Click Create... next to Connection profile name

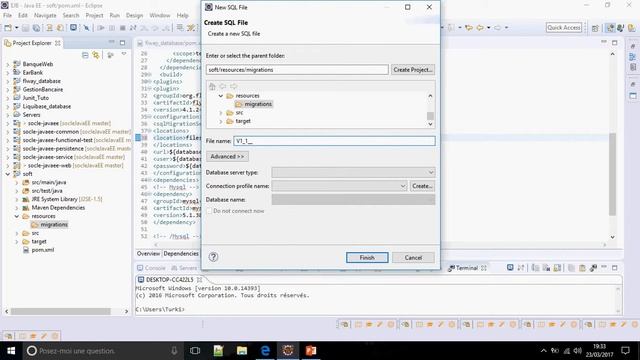[x=422, y=186]
